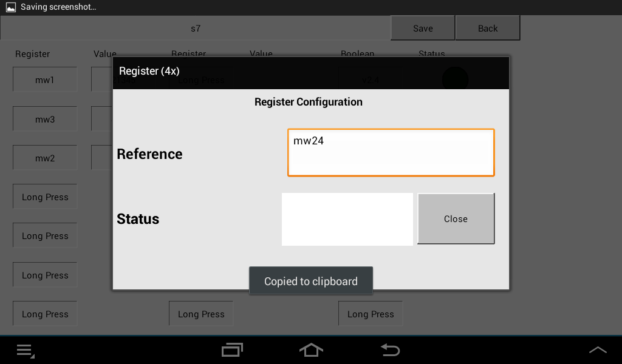Click the 'Reference' label in the dialog
The height and width of the screenshot is (364, 622).
(149, 153)
